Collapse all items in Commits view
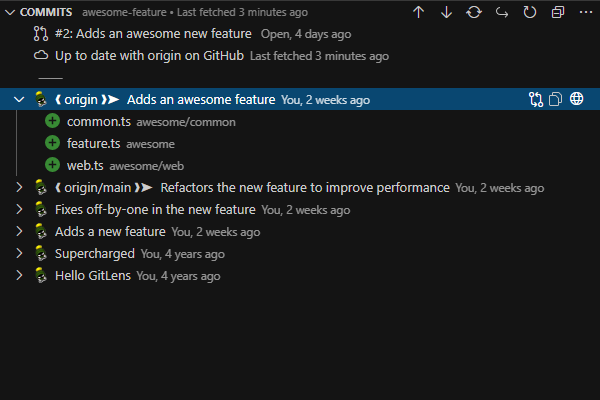This screenshot has width=600, height=400. pyautogui.click(x=558, y=12)
